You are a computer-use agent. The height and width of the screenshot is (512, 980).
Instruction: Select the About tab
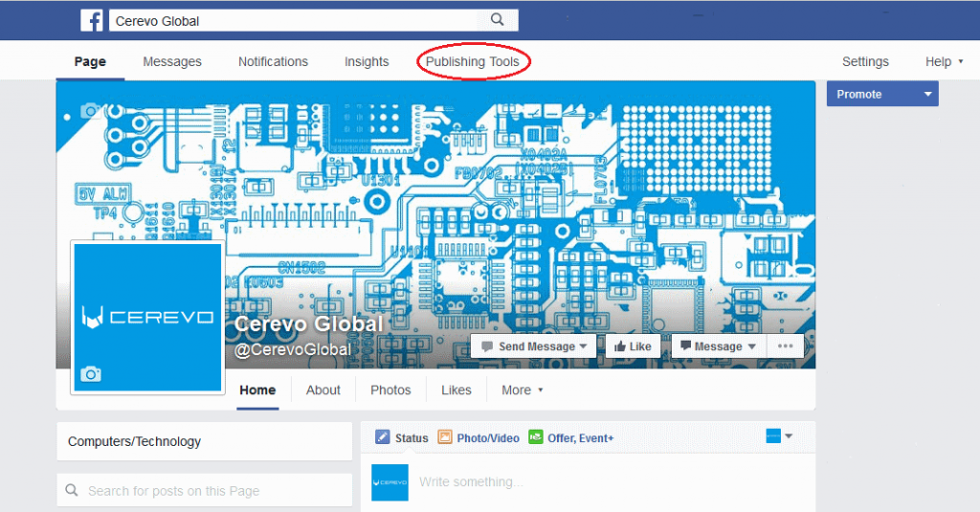[x=323, y=390]
